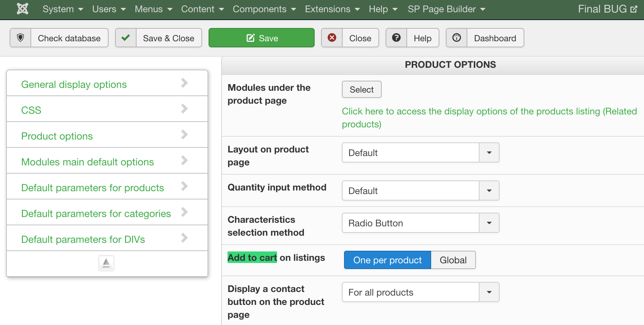This screenshot has height=325, width=644.
Task: Open contact button display dropdown
Action: [x=420, y=292]
